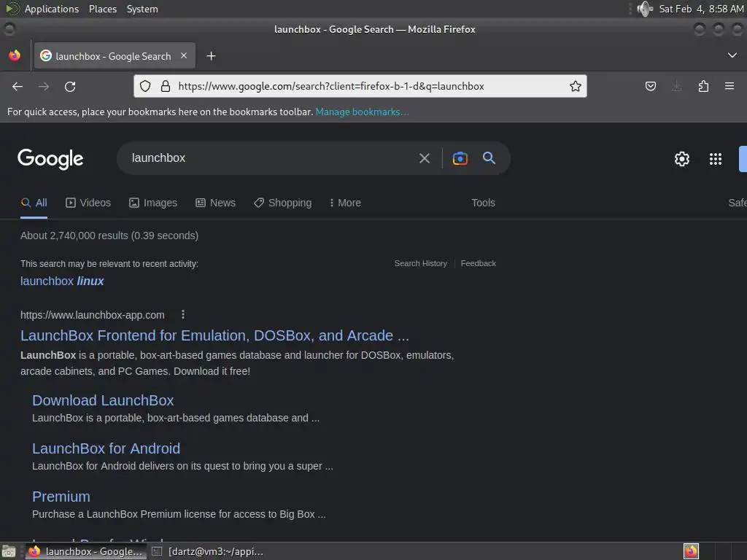Viewport: 747px width, 560px height.
Task: Click the site security padlock icon
Action: point(166,86)
